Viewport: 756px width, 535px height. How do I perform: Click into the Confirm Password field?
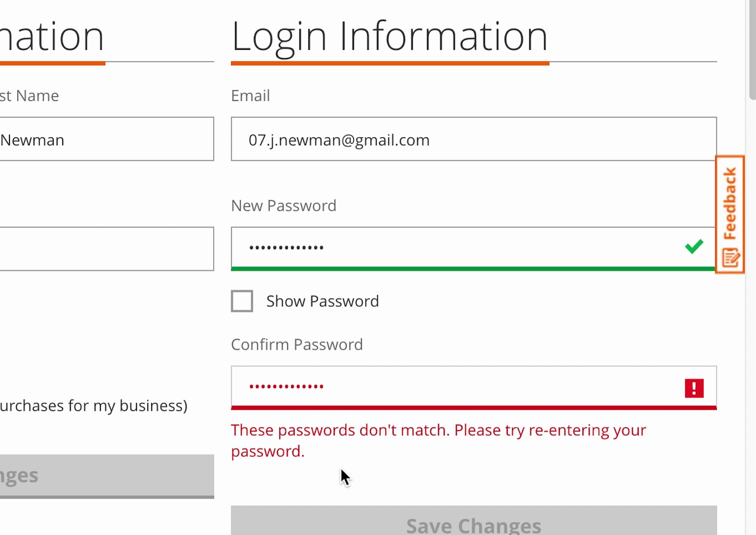pyautogui.click(x=455, y=387)
